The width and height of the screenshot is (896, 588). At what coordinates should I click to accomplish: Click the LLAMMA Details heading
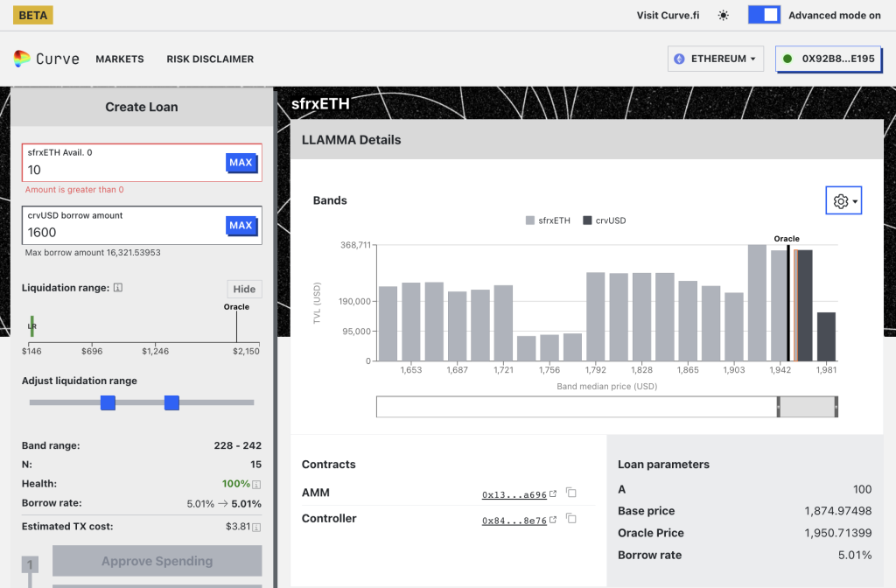click(x=352, y=140)
